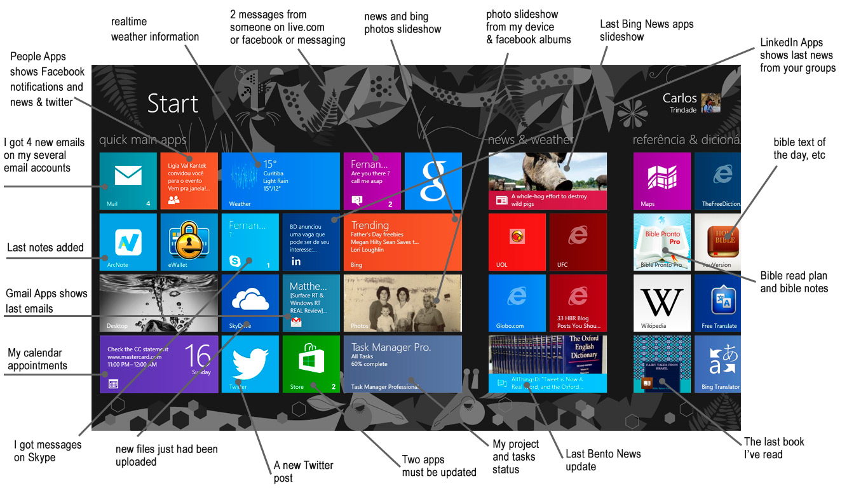Launch the Weather app showing Curitiba
868x488 pixels.
280,181
